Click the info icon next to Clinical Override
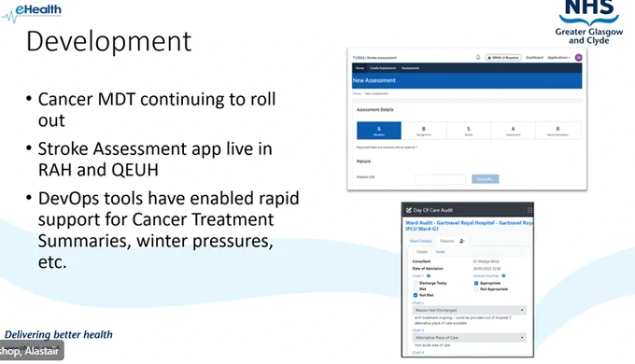 tap(503, 275)
